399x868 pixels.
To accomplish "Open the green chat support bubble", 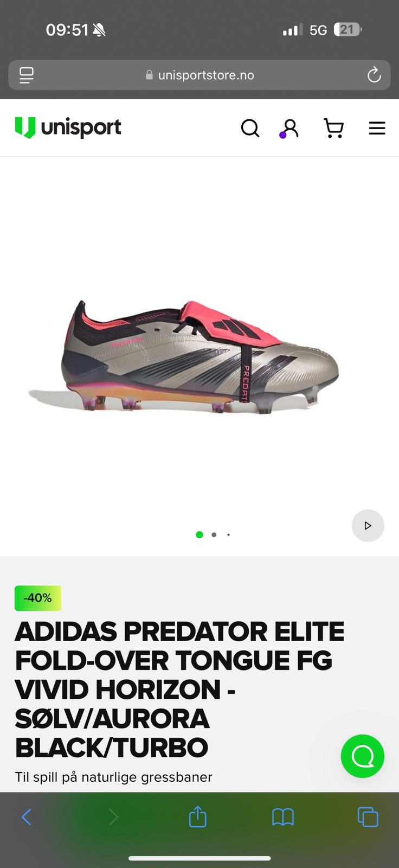I will coord(363,756).
